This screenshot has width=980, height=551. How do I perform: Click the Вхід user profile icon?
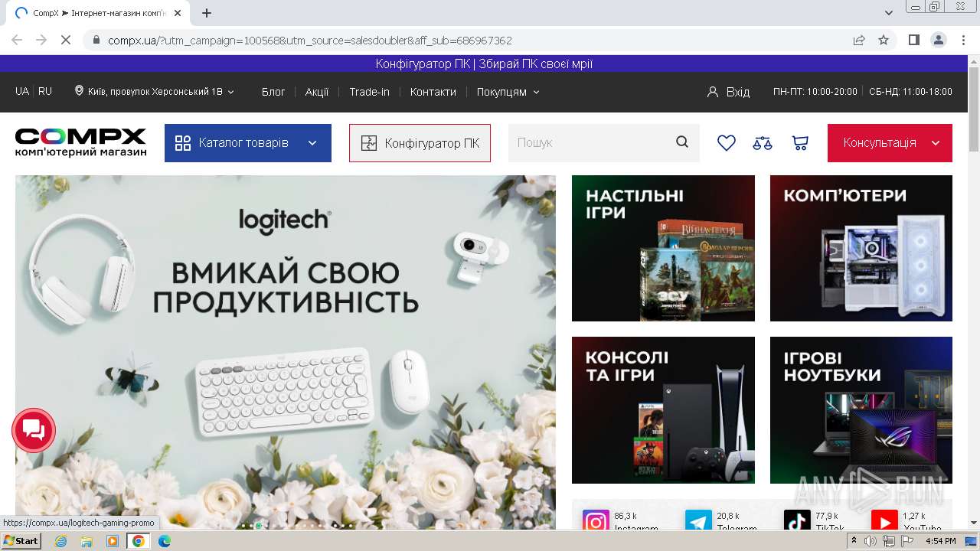coord(713,92)
